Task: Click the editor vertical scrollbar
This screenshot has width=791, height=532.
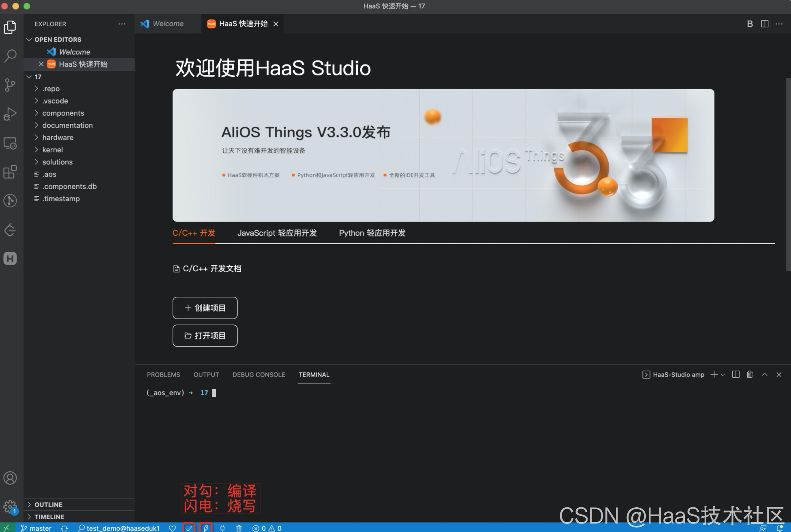Action: tap(788, 174)
